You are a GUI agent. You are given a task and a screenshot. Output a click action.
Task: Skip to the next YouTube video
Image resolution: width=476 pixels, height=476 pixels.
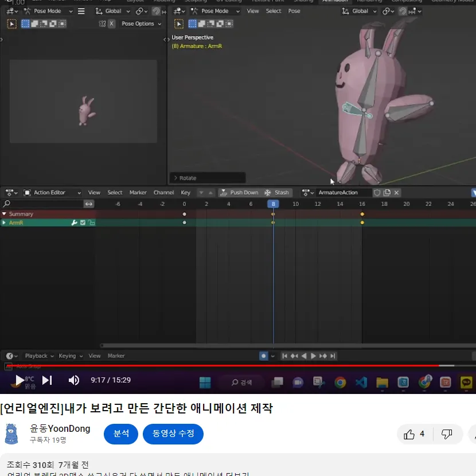pos(47,380)
